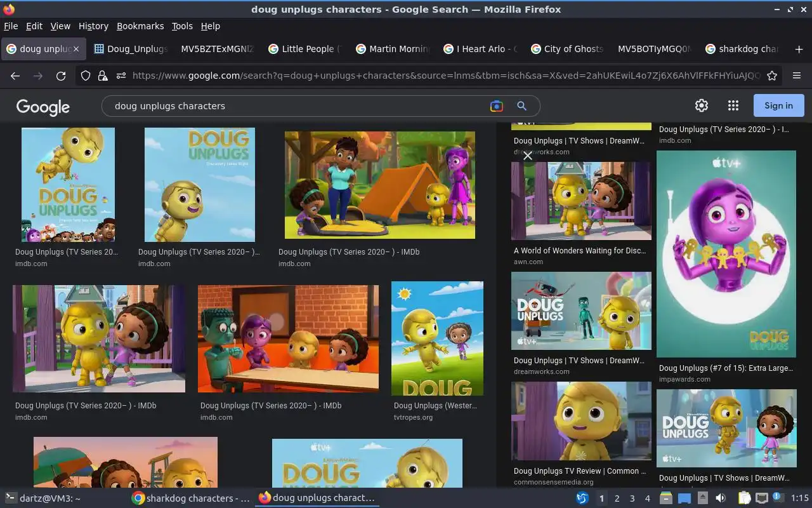Open the Bookmarks menu

pyautogui.click(x=140, y=26)
